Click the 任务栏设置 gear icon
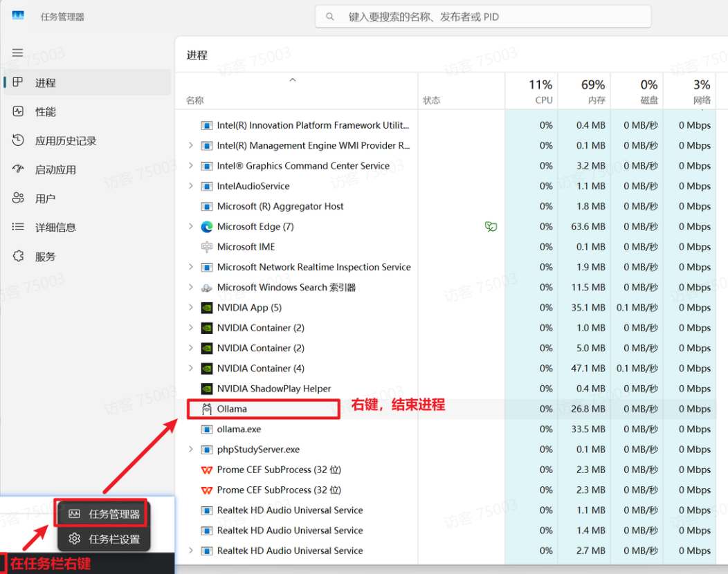This screenshot has width=728, height=574. click(x=74, y=539)
